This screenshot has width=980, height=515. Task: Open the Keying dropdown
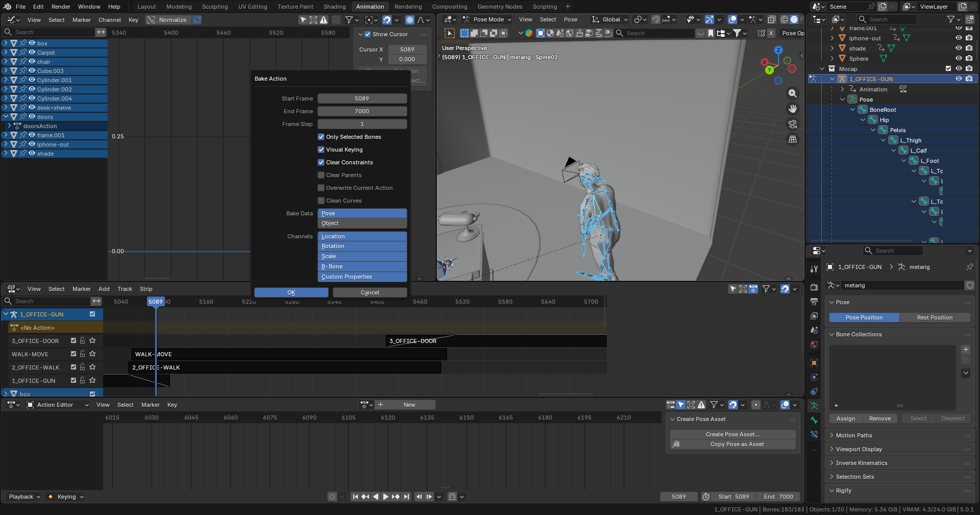click(x=65, y=497)
